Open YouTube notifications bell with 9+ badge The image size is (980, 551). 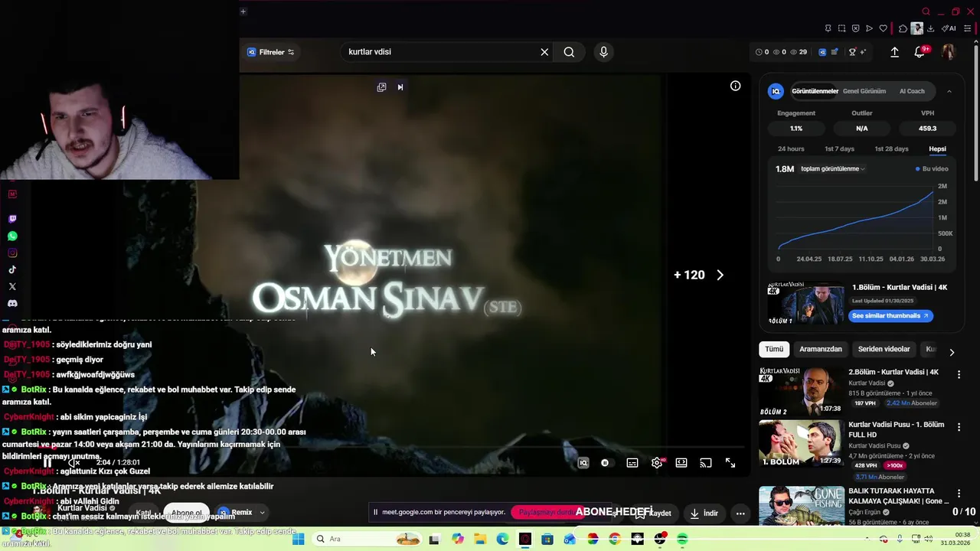(920, 52)
